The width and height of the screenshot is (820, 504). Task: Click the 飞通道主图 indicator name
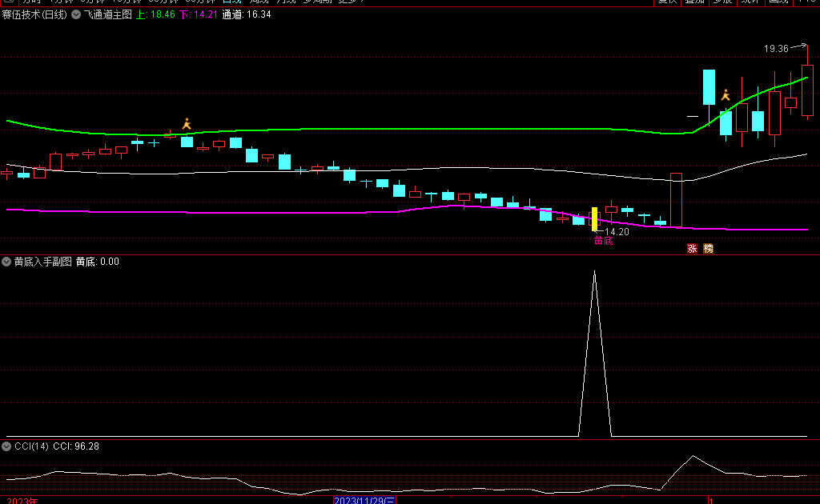(x=108, y=14)
